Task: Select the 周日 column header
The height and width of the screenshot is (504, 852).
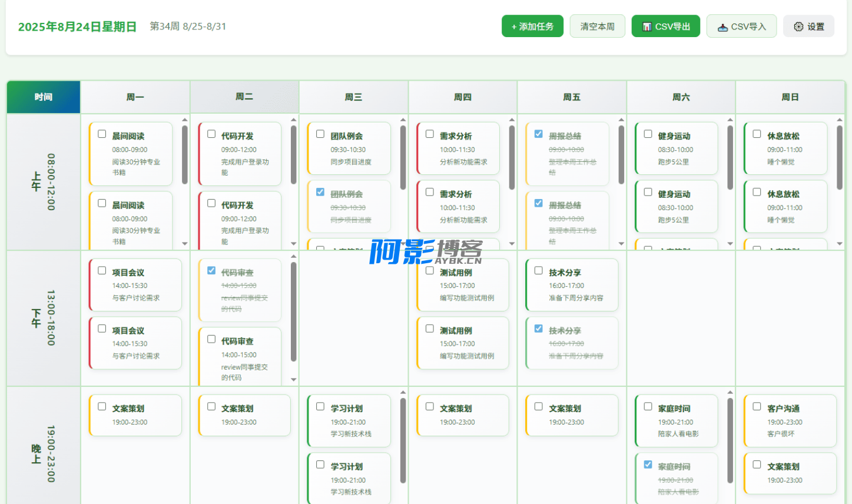Action: [790, 97]
